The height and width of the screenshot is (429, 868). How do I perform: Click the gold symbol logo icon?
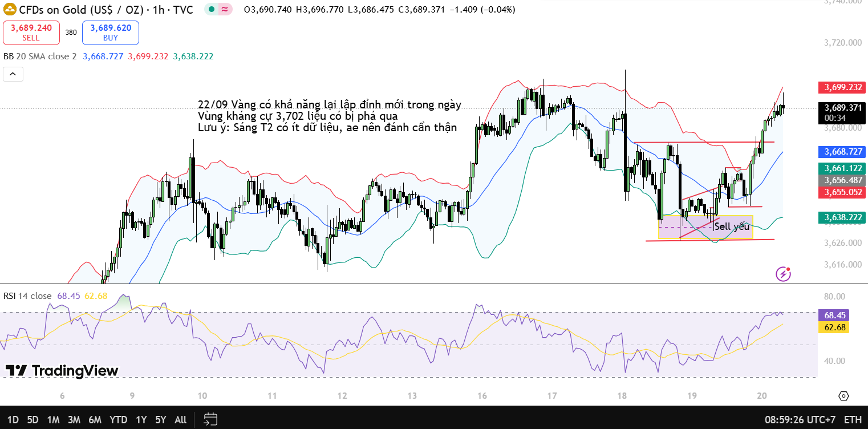(10, 10)
